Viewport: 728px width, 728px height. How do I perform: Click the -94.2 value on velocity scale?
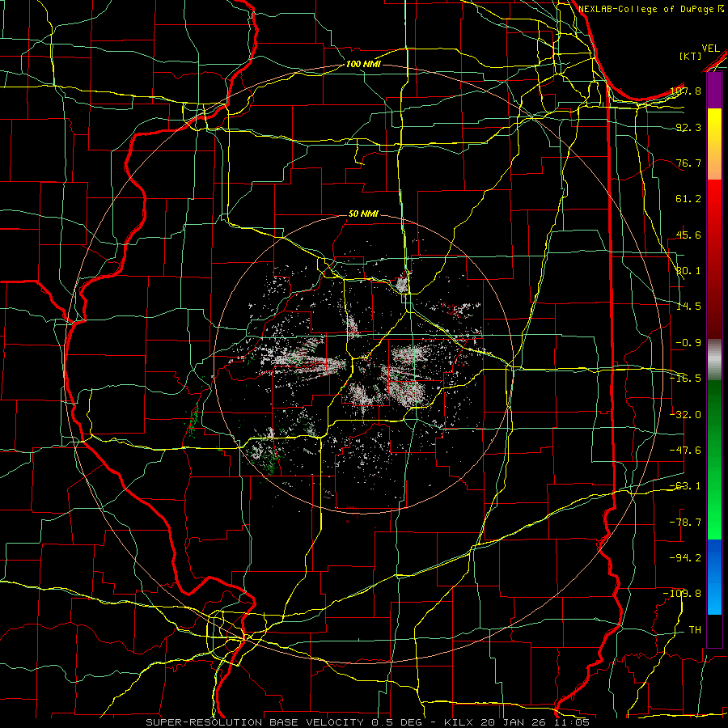point(685,557)
